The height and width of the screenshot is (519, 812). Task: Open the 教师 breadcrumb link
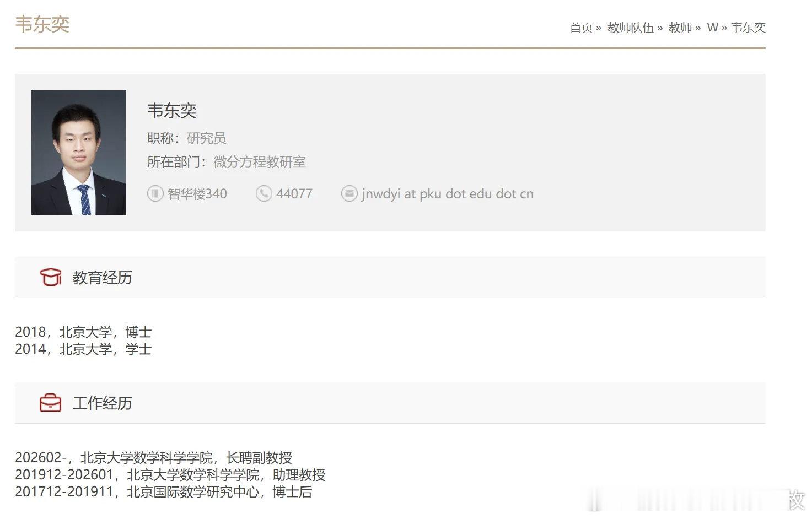pos(680,27)
